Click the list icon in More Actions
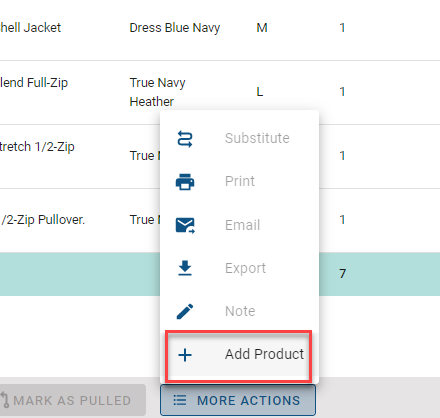 tap(180, 400)
